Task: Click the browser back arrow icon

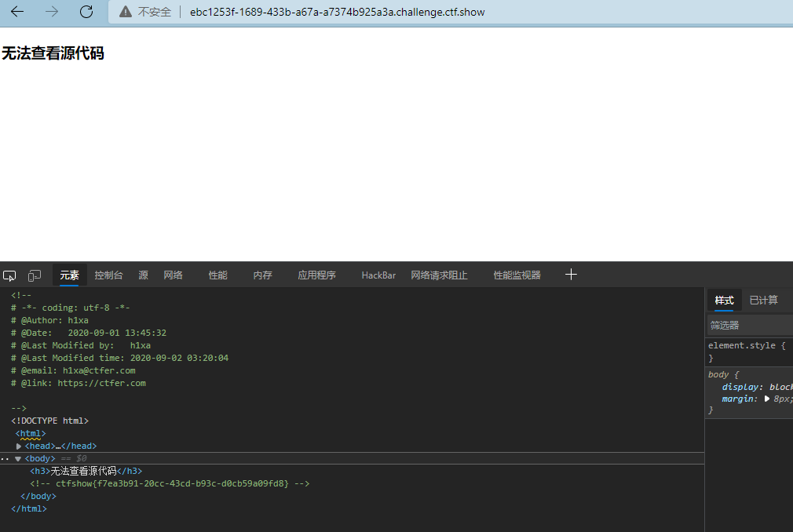Action: pos(17,12)
